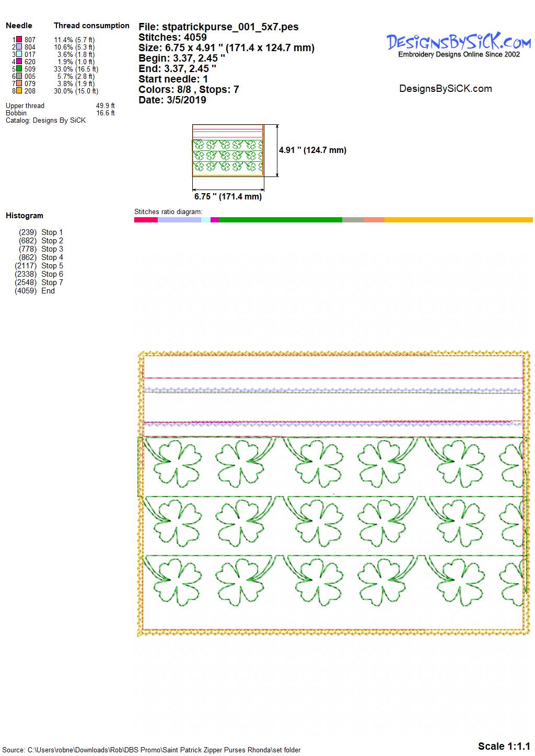Pick the salmon 079 thread swatch
This screenshot has width=535, height=756.
[x=19, y=84]
